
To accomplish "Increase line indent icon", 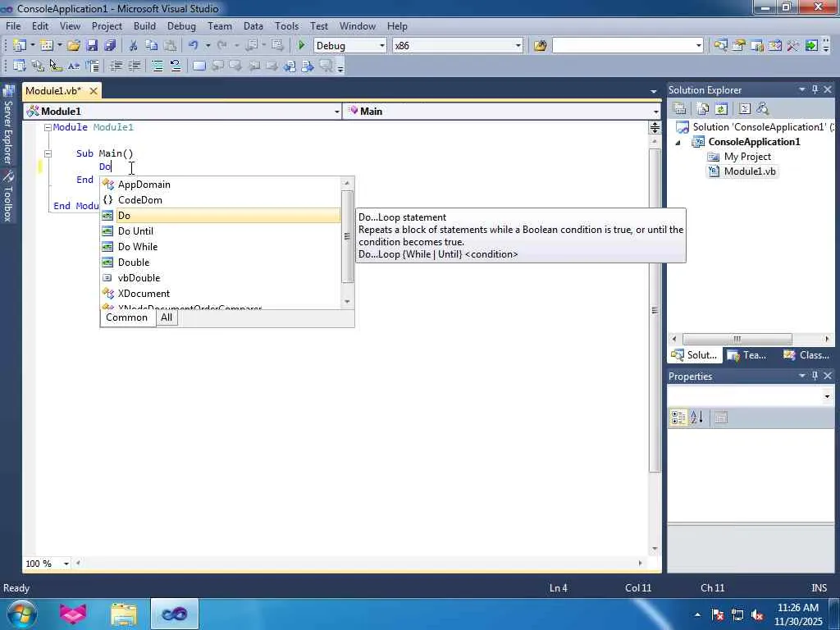I will coord(134,66).
